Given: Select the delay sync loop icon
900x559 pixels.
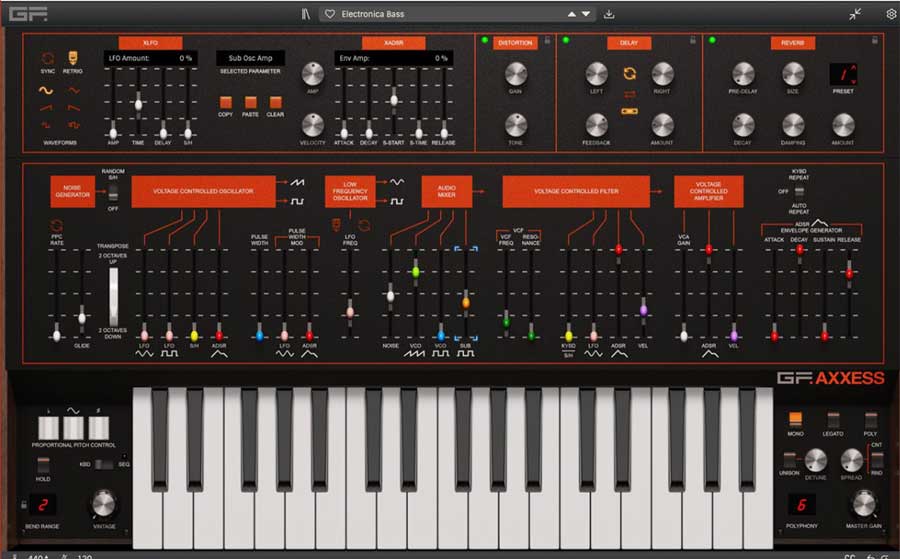Looking at the screenshot, I should point(630,73).
